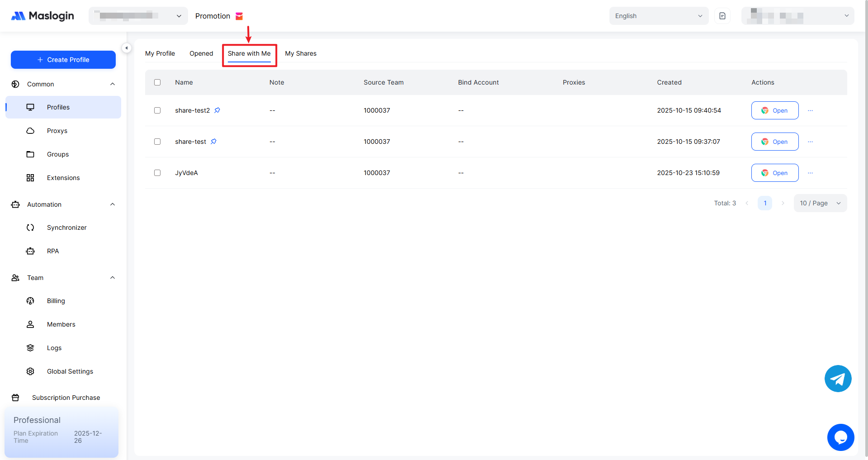Screen dimensions: 868x460
Task: Click the Total: 3 count text
Action: pos(725,203)
